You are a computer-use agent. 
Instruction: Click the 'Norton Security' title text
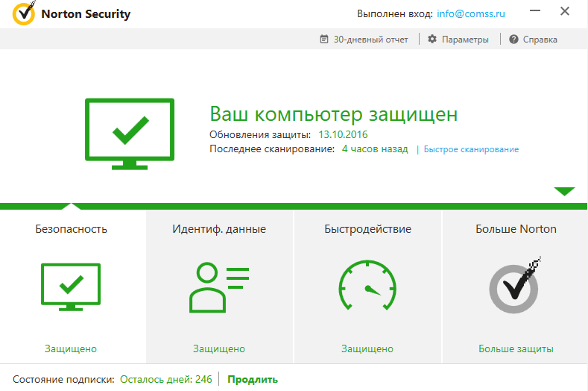tap(86, 14)
